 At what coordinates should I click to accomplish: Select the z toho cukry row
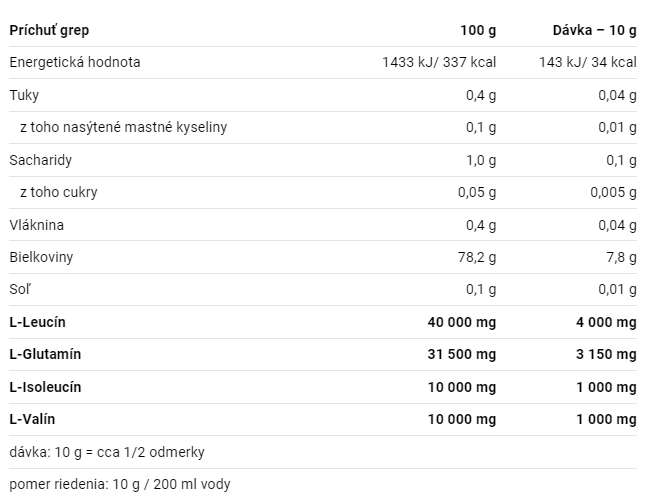[323, 192]
